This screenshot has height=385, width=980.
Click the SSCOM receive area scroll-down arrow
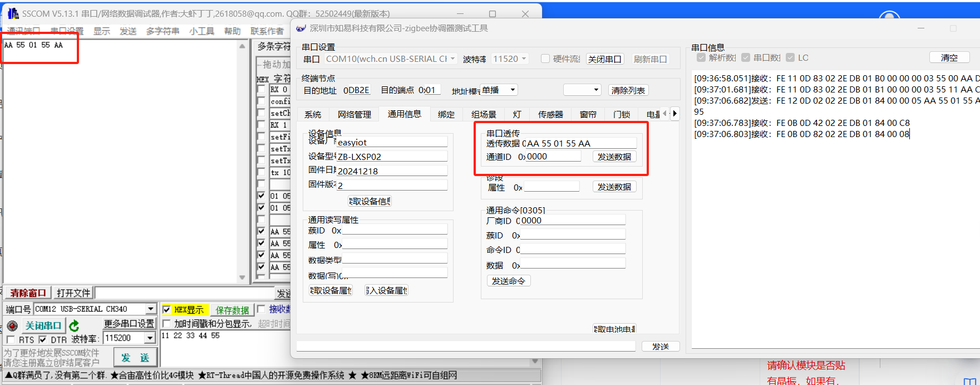(242, 277)
